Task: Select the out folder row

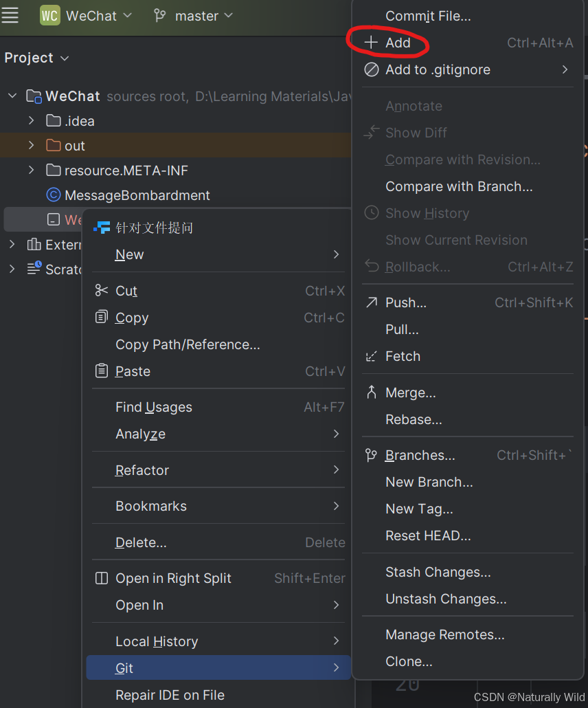Action: click(x=176, y=146)
